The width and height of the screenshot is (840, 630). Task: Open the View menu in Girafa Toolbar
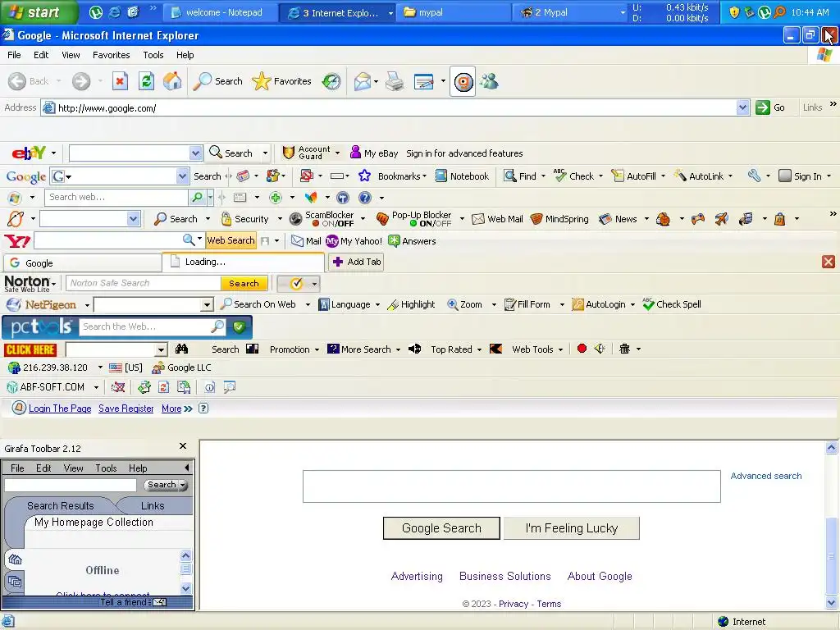(73, 468)
